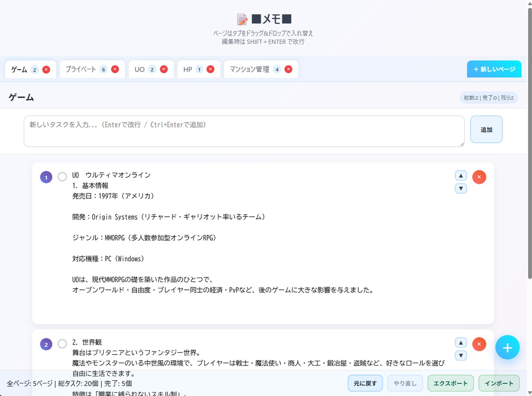Click the ■メモ■ title
The width and height of the screenshot is (532, 396).
pos(271,19)
